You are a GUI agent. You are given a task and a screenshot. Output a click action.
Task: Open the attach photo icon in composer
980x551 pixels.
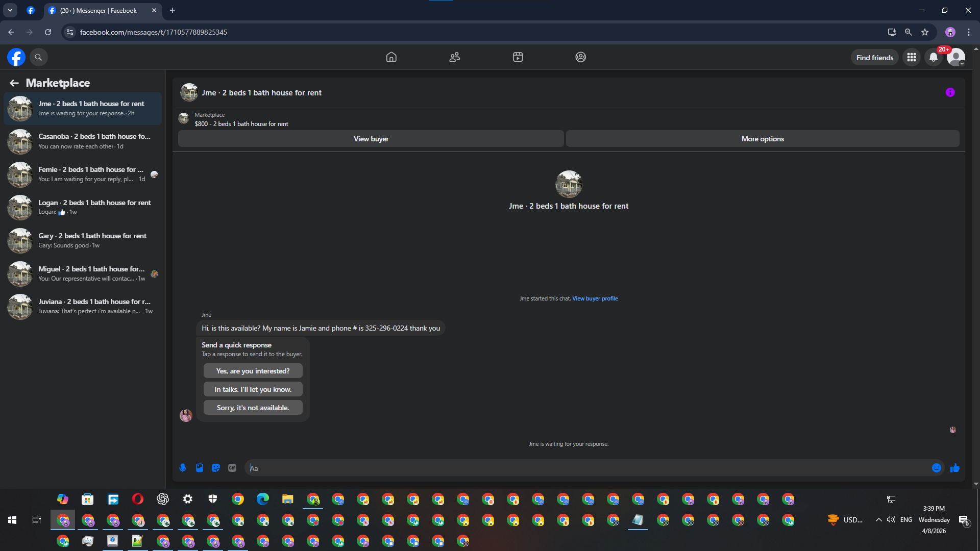200,468
